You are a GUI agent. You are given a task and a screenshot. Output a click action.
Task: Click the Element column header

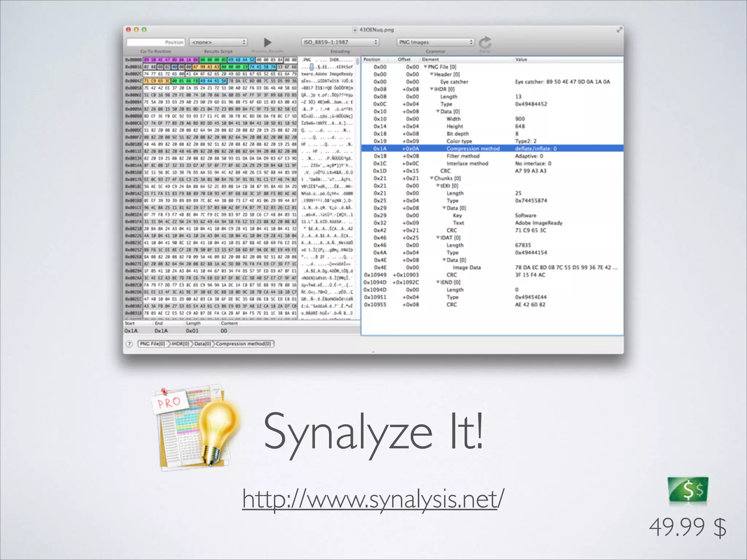point(467,59)
